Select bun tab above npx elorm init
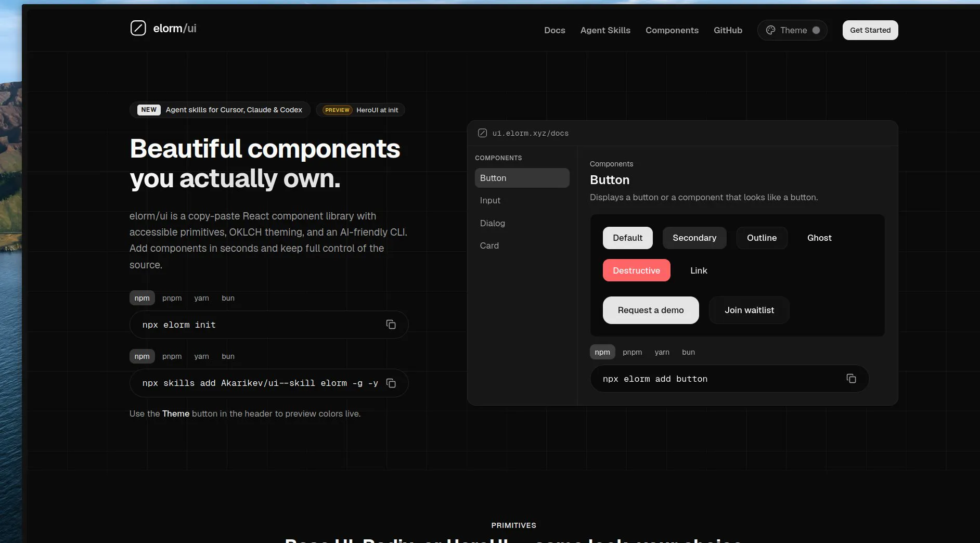This screenshot has width=980, height=543. [x=228, y=298]
